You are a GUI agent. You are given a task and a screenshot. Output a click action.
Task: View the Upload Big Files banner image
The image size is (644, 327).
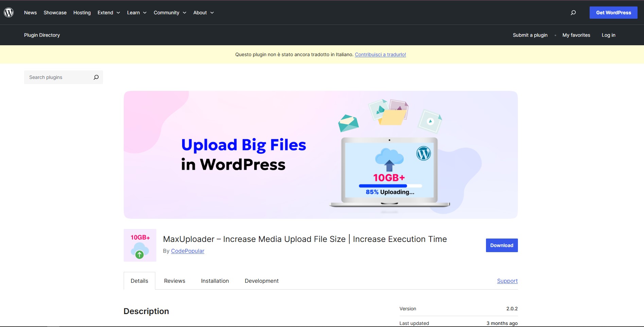pyautogui.click(x=321, y=155)
